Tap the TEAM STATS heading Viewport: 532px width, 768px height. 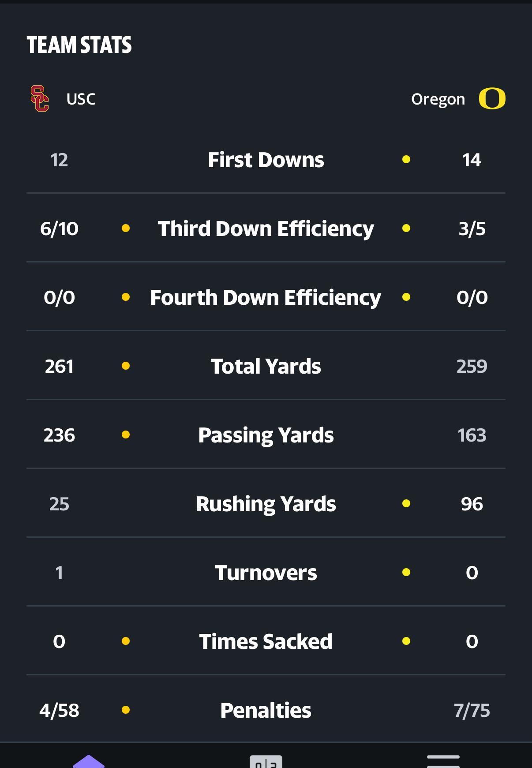coord(79,45)
